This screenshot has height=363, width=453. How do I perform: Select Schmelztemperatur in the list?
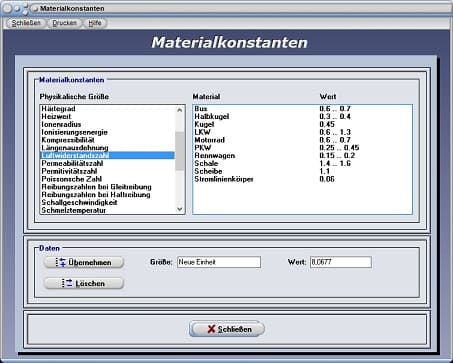[x=107, y=210]
